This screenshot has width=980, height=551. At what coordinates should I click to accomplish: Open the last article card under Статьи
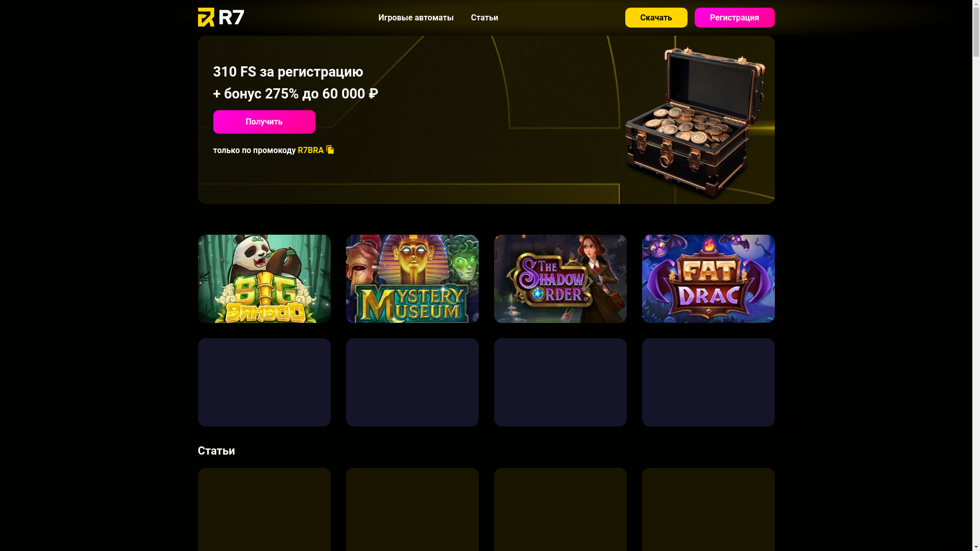point(708,509)
